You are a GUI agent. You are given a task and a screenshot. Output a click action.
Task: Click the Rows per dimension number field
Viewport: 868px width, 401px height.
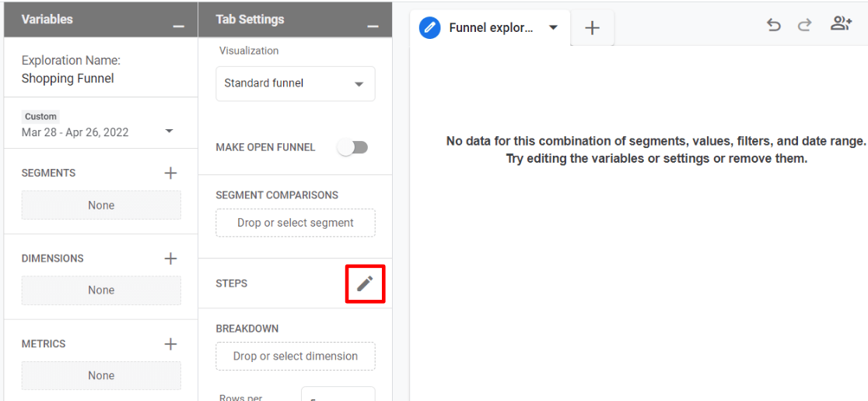tap(338, 396)
